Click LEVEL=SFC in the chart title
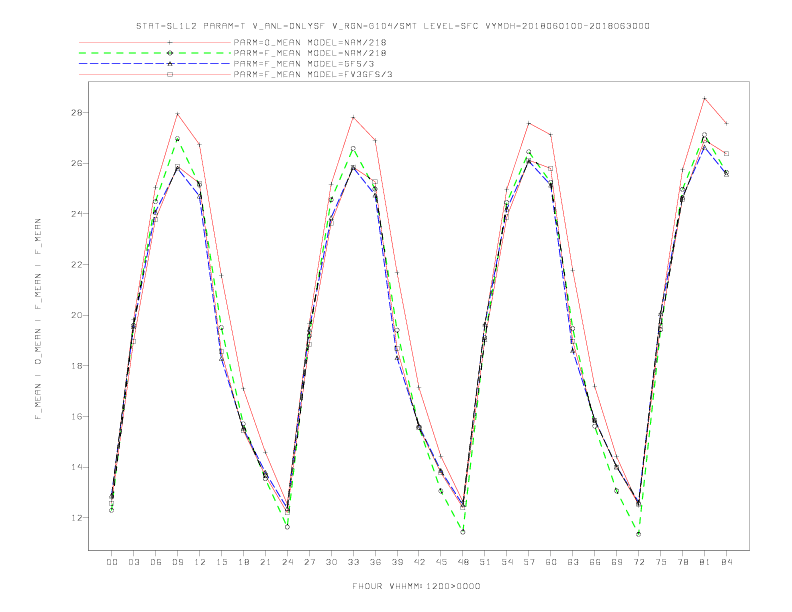The image size is (792, 612). tap(451, 26)
